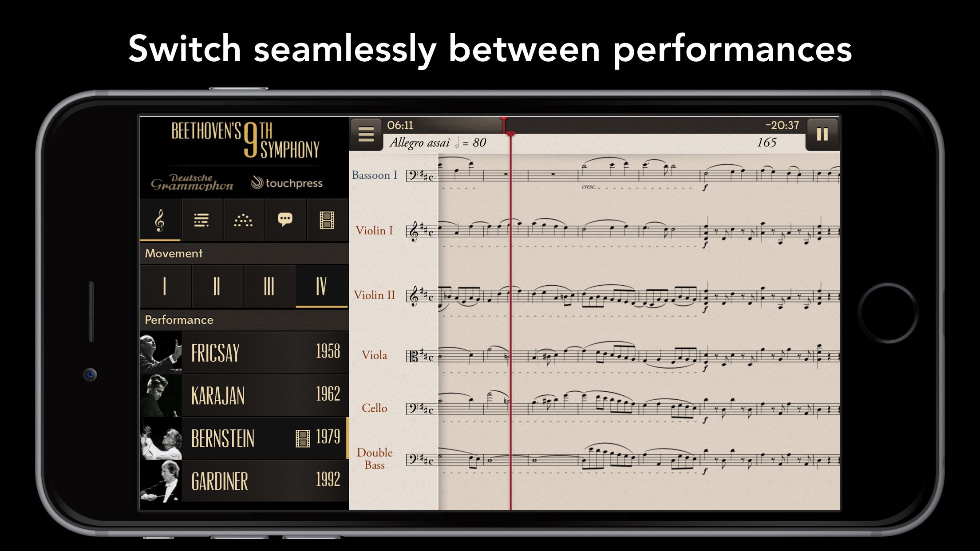Select the Fricsay 1958 performance
The width and height of the screenshot is (980, 551).
(x=244, y=353)
